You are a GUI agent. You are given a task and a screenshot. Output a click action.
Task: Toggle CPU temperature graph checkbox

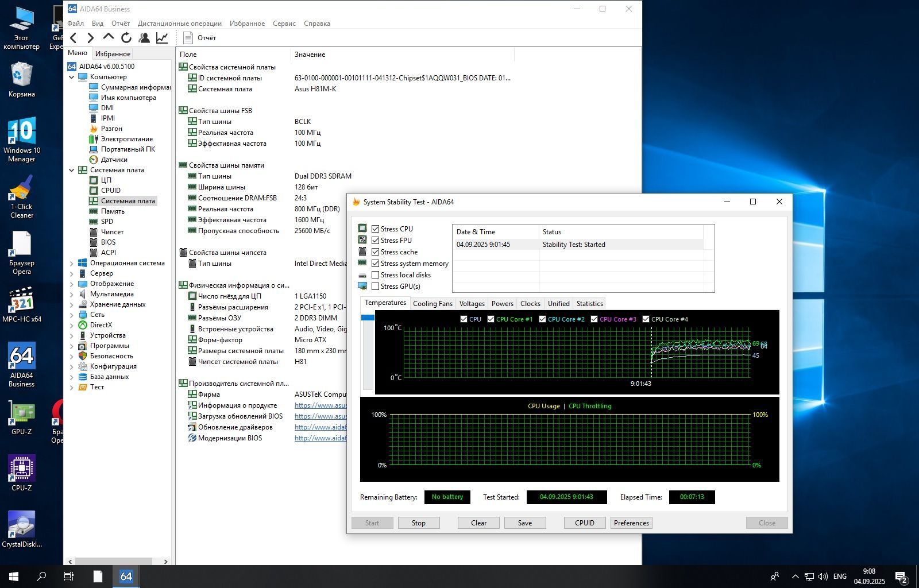pyautogui.click(x=464, y=319)
